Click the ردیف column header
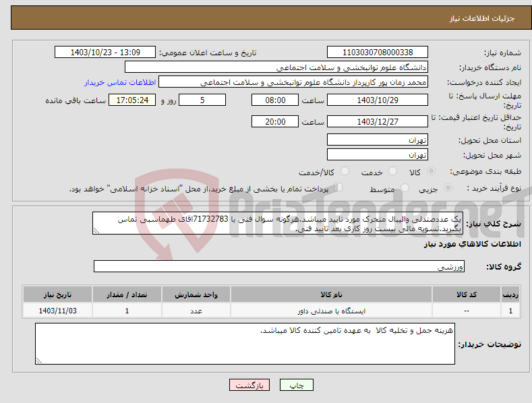532x403 pixels. [510, 294]
